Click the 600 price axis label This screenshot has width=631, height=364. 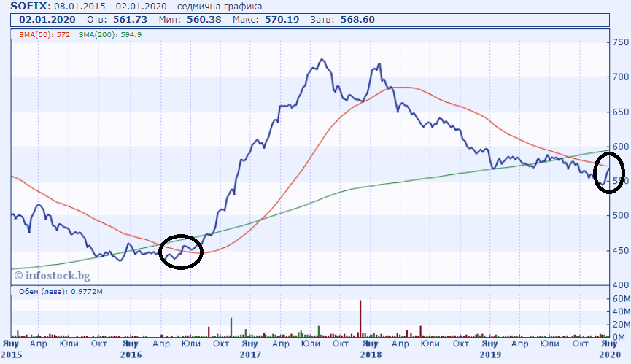(620, 147)
